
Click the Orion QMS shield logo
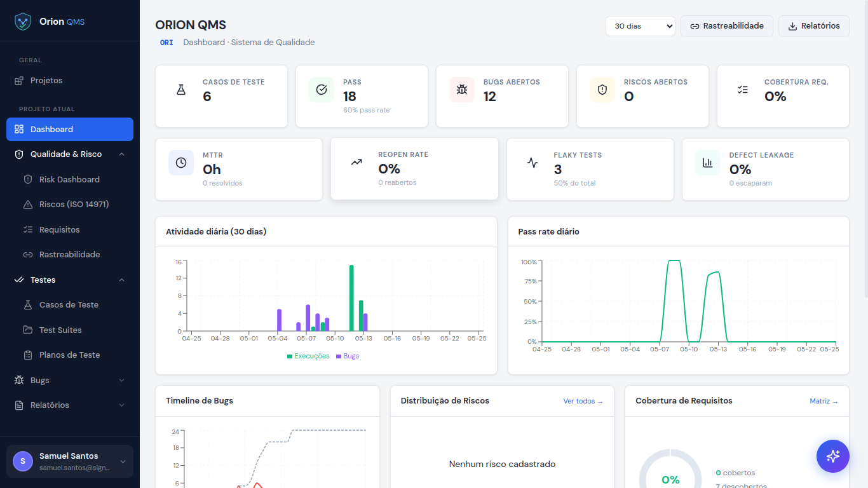pyautogui.click(x=23, y=22)
